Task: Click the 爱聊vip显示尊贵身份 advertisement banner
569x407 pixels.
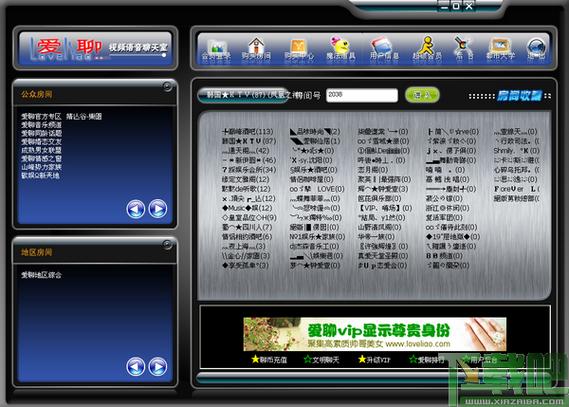Action: [374, 334]
